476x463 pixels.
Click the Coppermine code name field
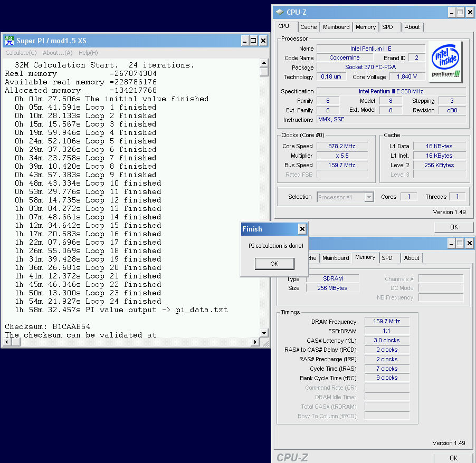pyautogui.click(x=345, y=57)
